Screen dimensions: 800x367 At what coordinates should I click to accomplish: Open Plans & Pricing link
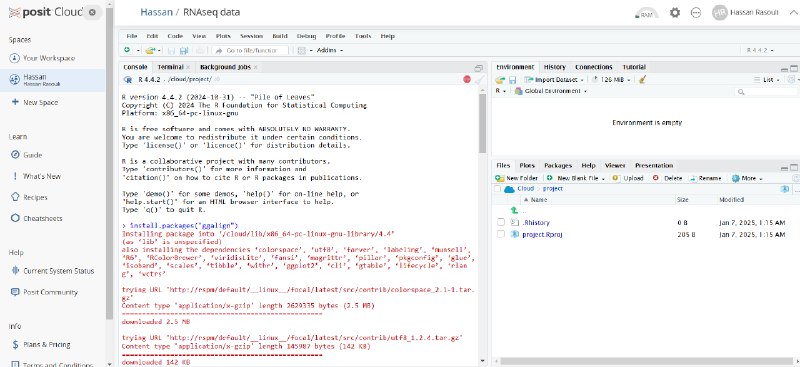coord(46,345)
